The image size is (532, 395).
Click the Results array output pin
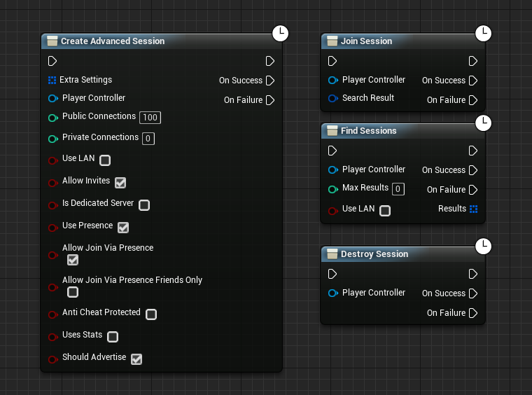pyautogui.click(x=474, y=209)
